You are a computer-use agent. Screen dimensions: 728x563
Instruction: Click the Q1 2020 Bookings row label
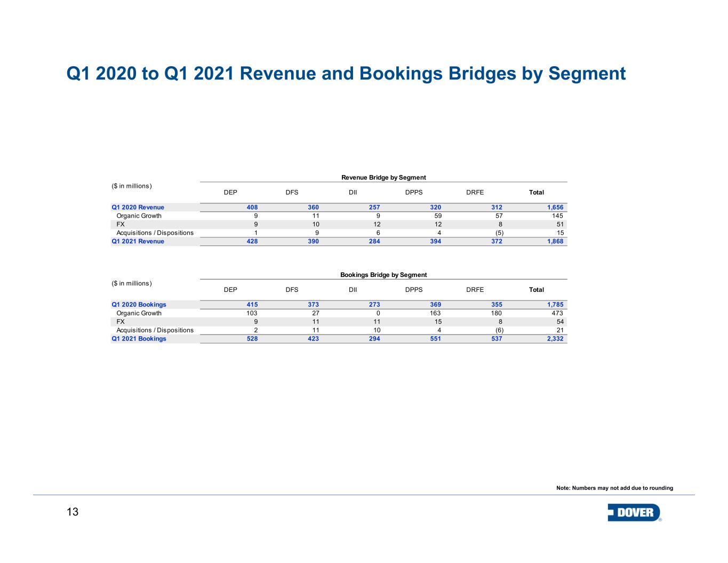(x=139, y=305)
